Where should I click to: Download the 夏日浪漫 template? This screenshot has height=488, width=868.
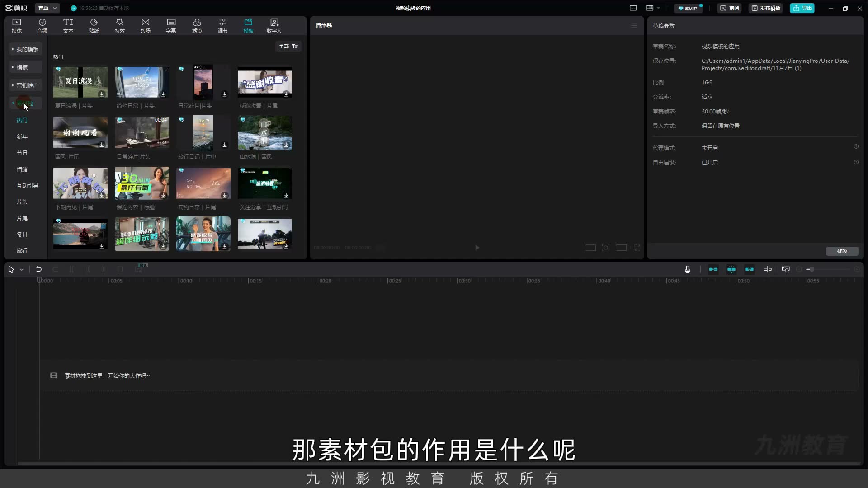102,94
